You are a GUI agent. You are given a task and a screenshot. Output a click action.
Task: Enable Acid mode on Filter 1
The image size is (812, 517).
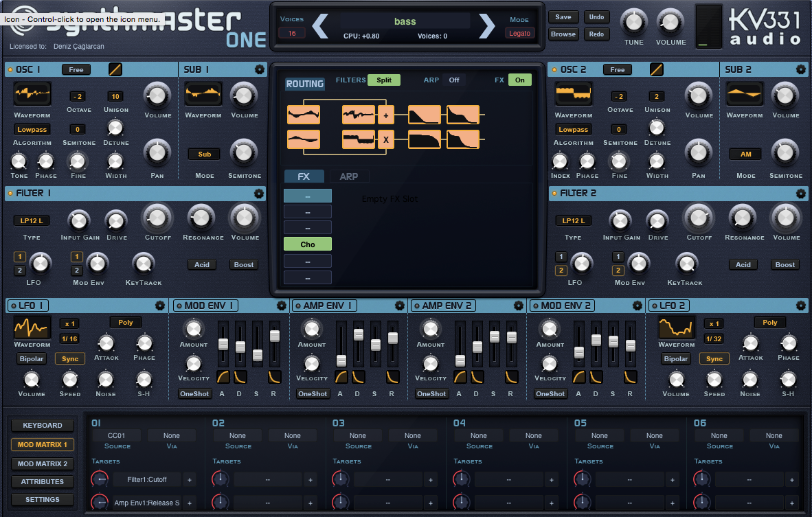point(202,264)
